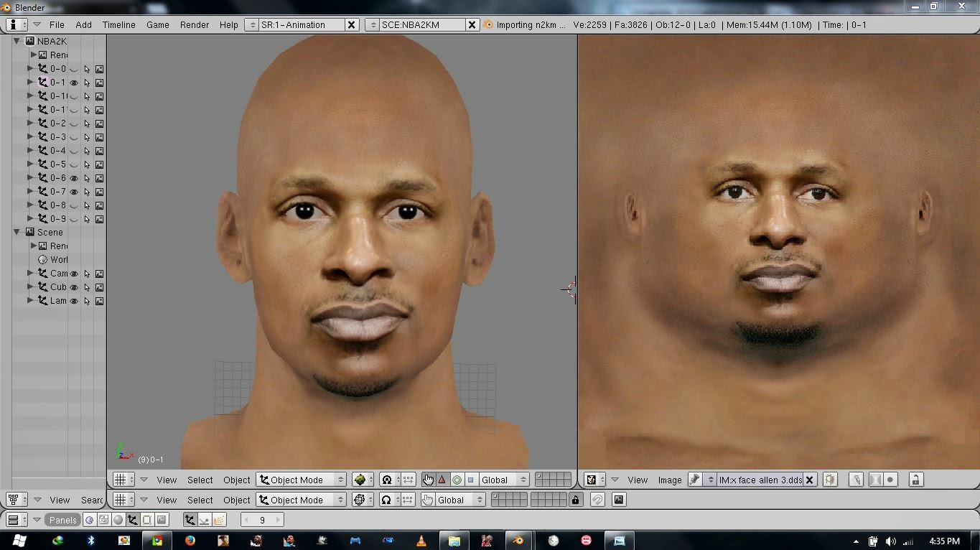Hide the 0-7 object in outliner
The image size is (980, 550).
tap(73, 192)
